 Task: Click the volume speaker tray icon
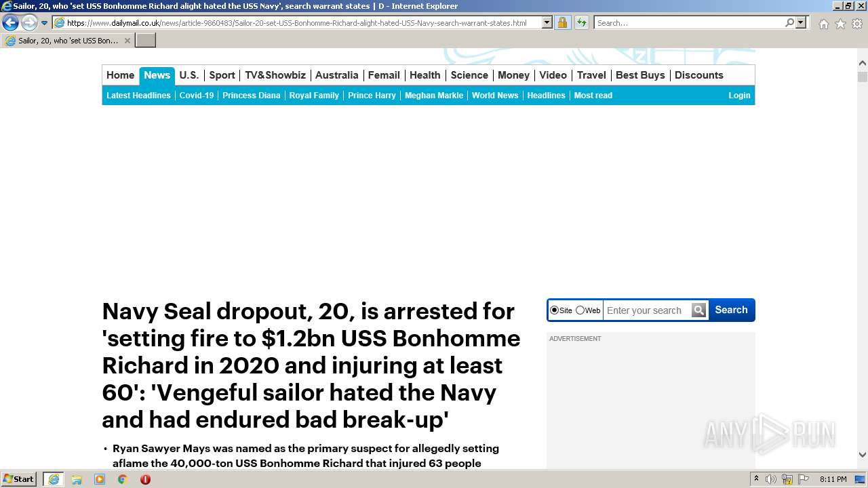pyautogui.click(x=771, y=479)
